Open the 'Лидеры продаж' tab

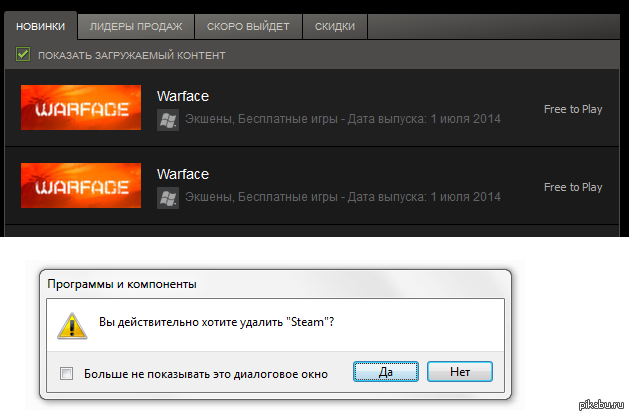click(x=135, y=25)
